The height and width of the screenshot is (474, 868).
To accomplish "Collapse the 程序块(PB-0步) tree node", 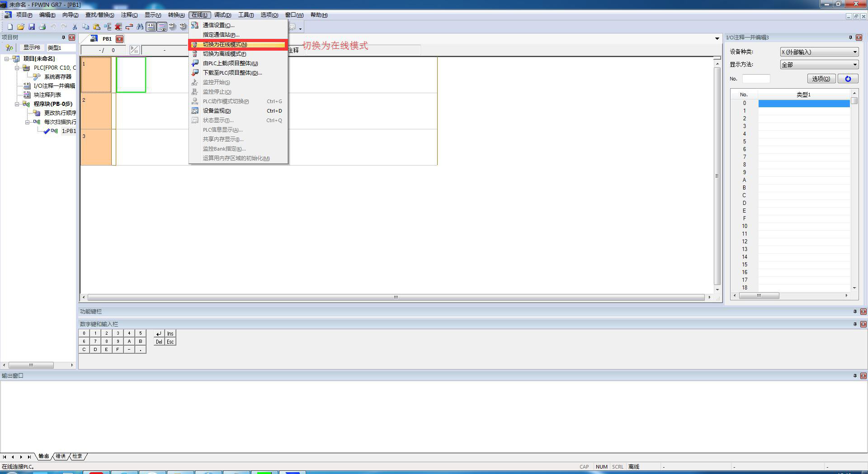I will pyautogui.click(x=17, y=104).
